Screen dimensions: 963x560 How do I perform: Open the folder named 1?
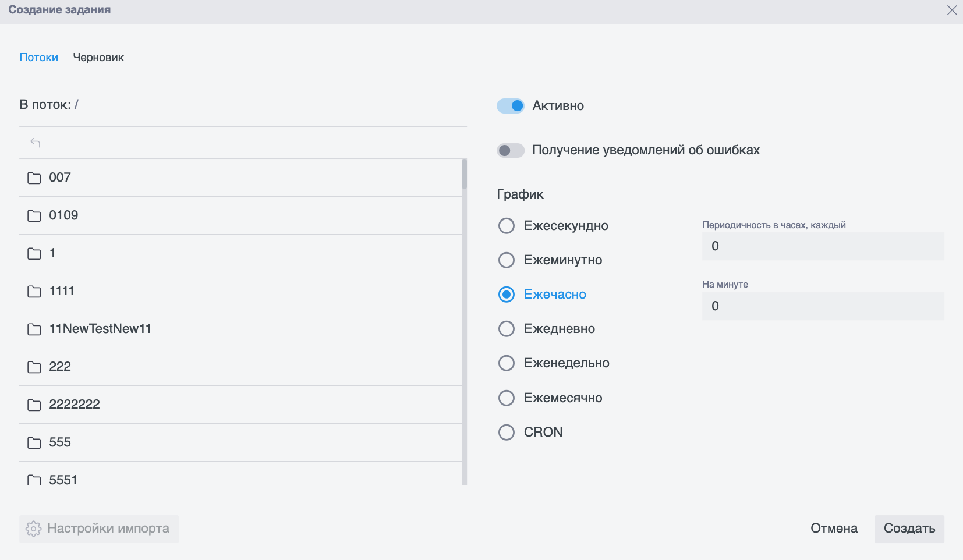coord(240,253)
